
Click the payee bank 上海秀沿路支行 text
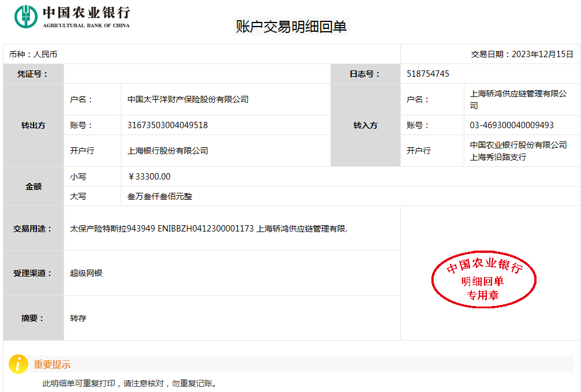[498, 157]
